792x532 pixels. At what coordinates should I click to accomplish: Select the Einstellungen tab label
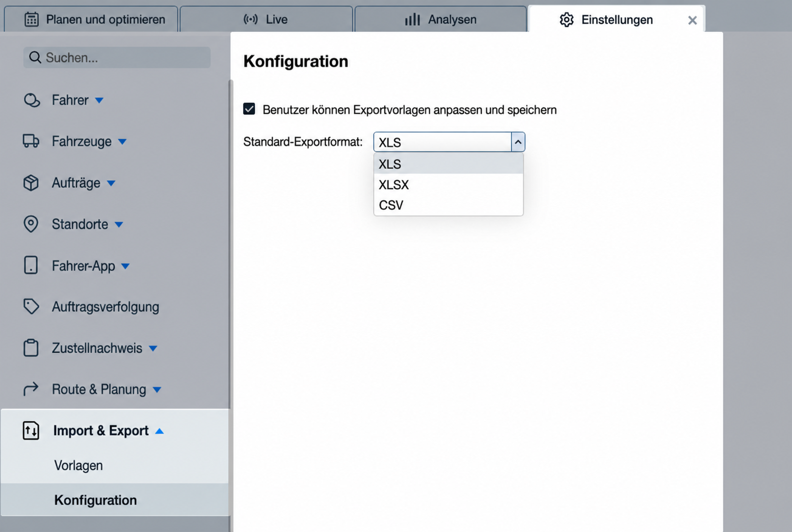point(617,20)
